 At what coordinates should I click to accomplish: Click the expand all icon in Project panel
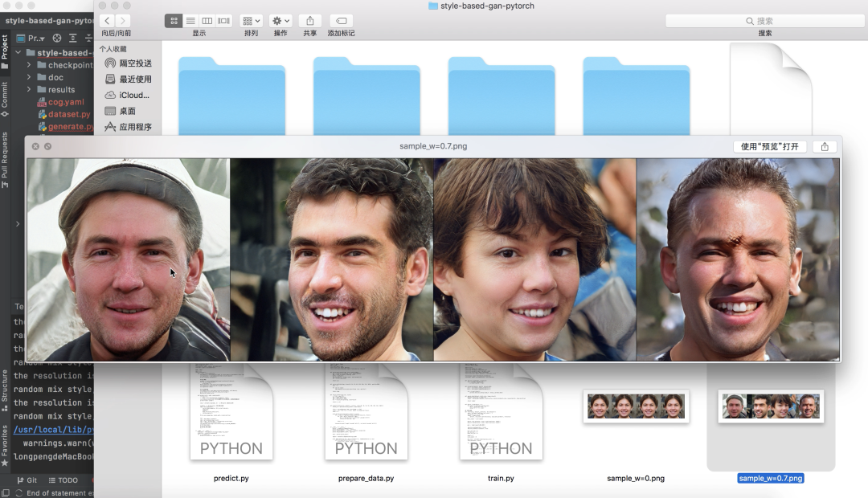point(72,39)
